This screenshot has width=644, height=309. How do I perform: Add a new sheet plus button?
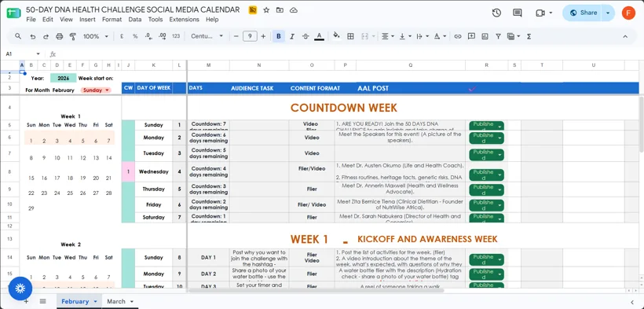(26, 301)
